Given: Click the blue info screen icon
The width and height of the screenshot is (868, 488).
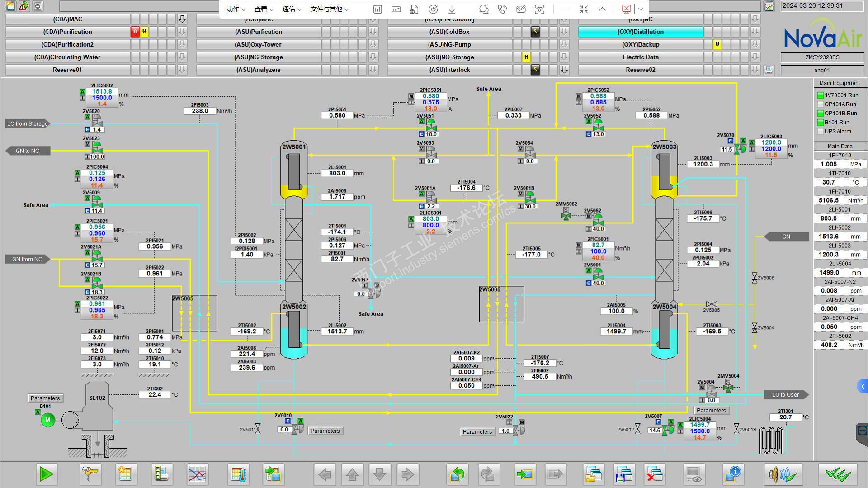Looking at the screenshot, I should 733,474.
